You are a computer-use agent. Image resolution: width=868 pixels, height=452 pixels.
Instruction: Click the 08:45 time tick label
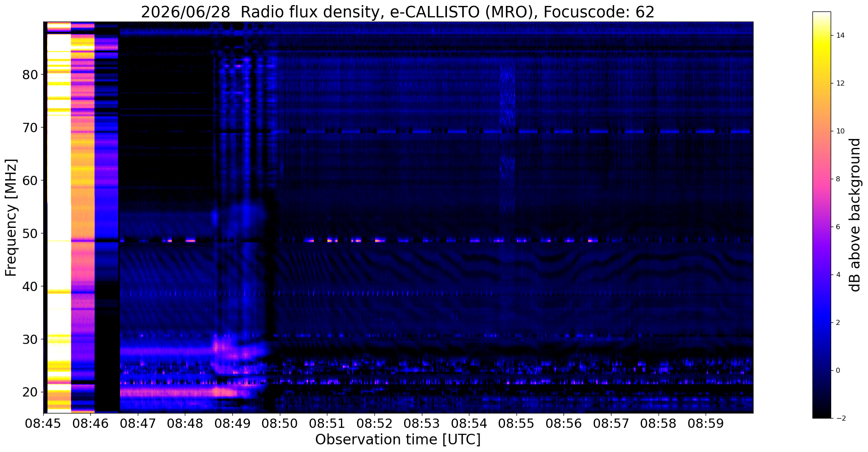[x=43, y=423]
